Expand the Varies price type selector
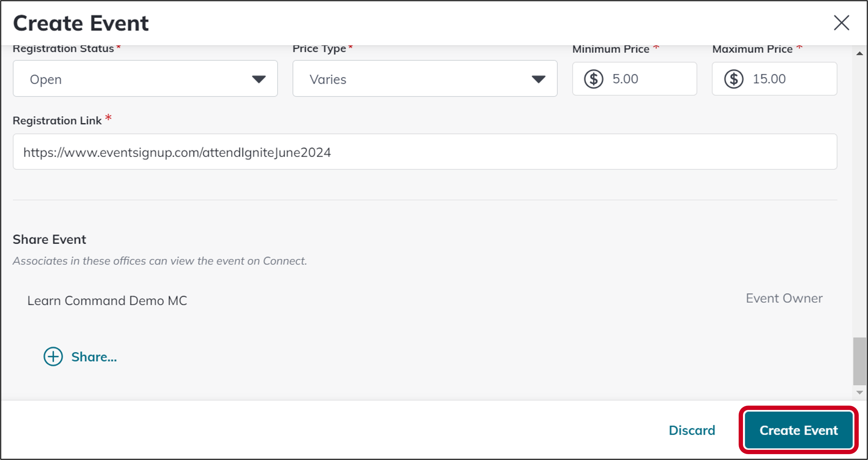The height and width of the screenshot is (460, 868). click(538, 79)
